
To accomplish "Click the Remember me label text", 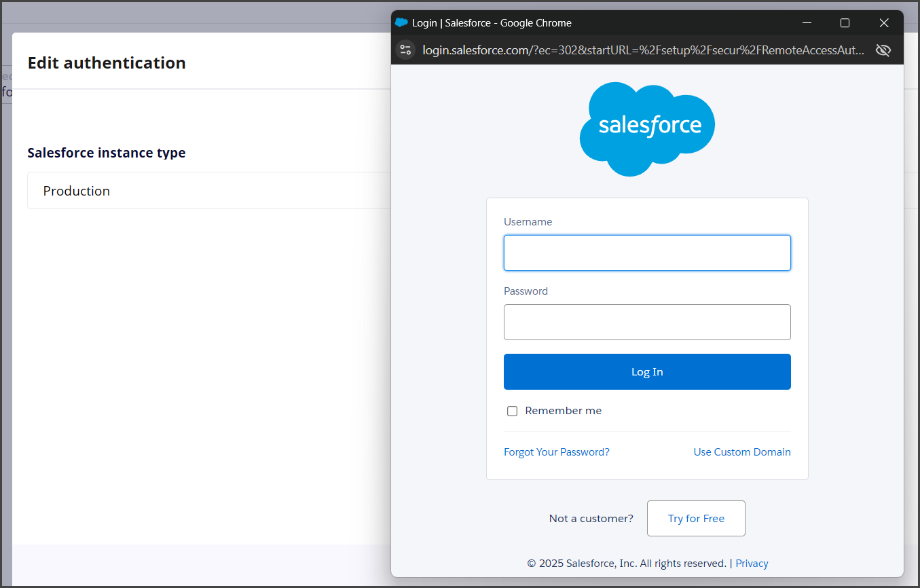I will (x=563, y=411).
